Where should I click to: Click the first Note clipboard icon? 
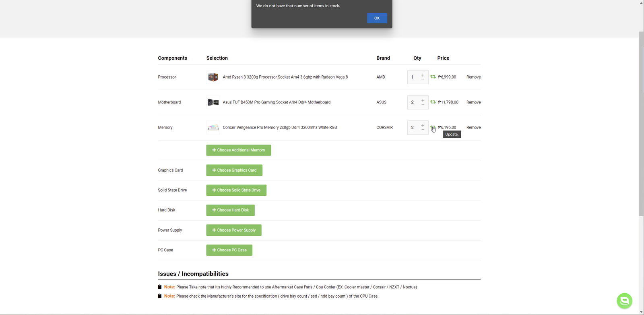click(160, 287)
